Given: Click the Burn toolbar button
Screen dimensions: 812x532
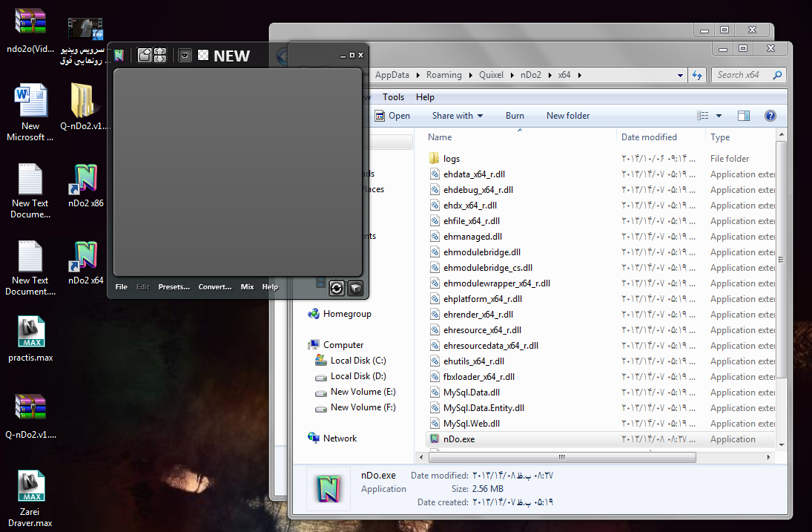Looking at the screenshot, I should coord(515,116).
